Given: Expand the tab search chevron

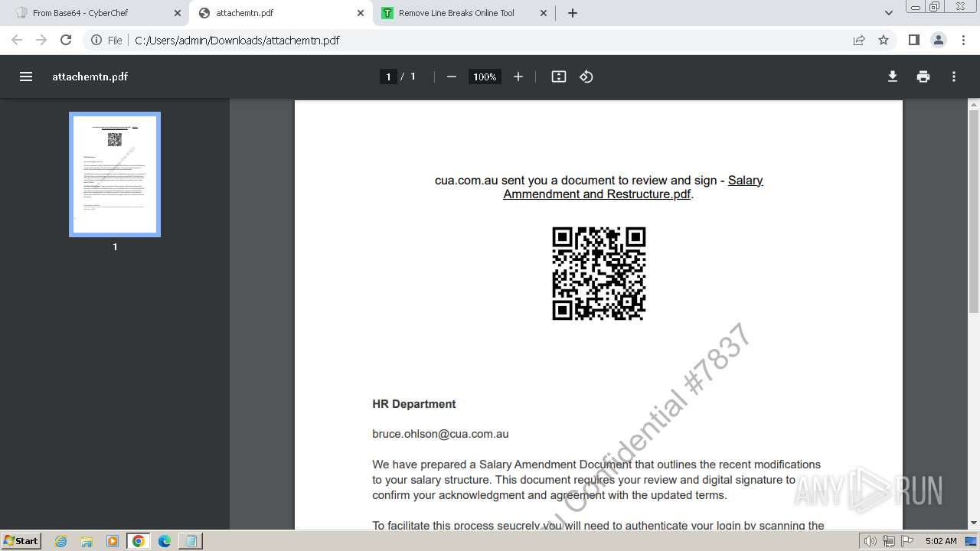Looking at the screenshot, I should coord(889,13).
